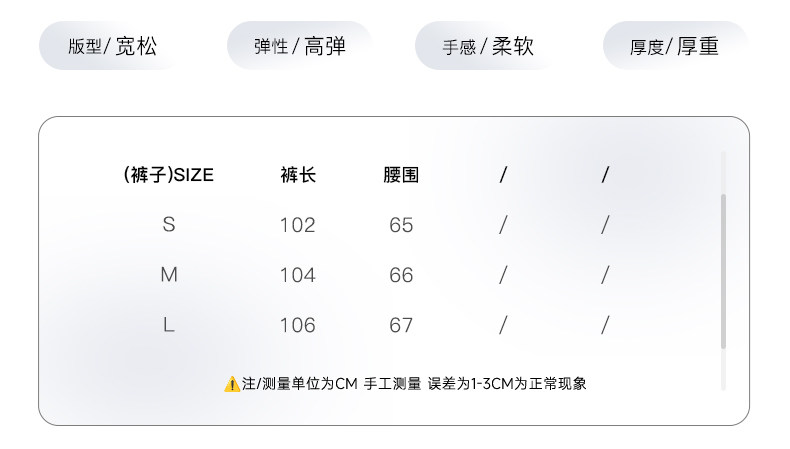Click the 厚度/厚重 thickness tag
The height and width of the screenshot is (449, 790).
point(675,46)
